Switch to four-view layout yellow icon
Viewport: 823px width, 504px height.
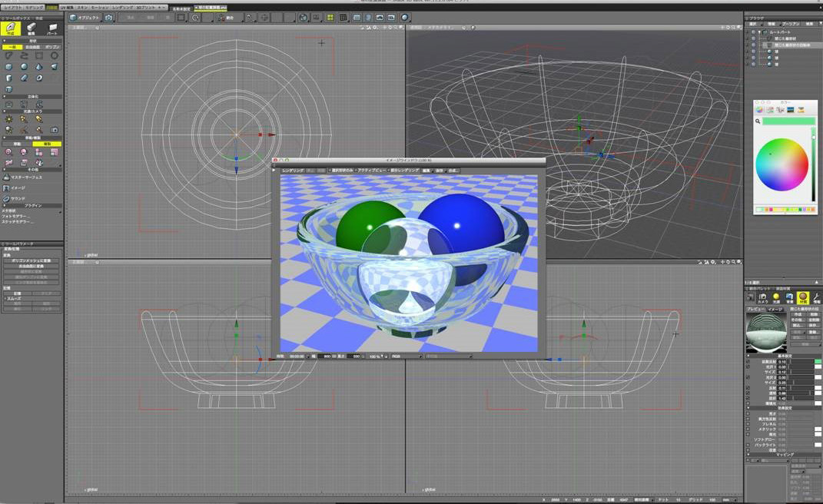(330, 18)
